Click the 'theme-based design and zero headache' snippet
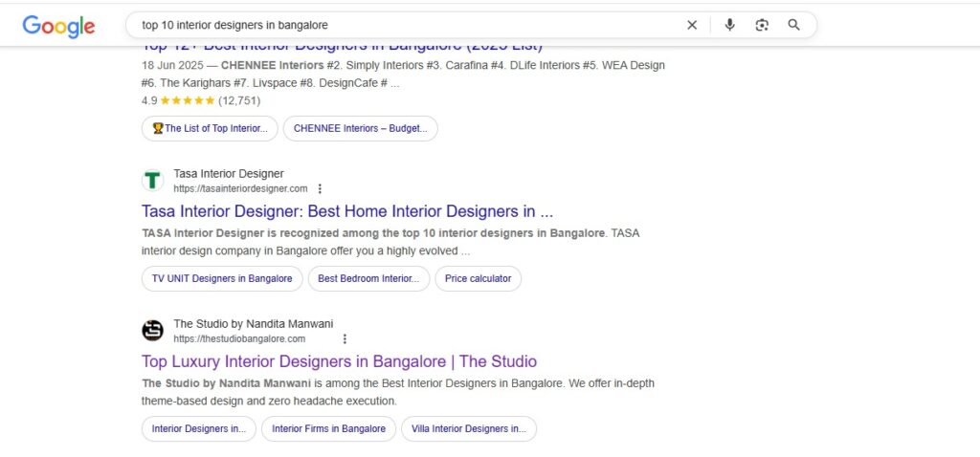980x457 pixels. [269, 401]
